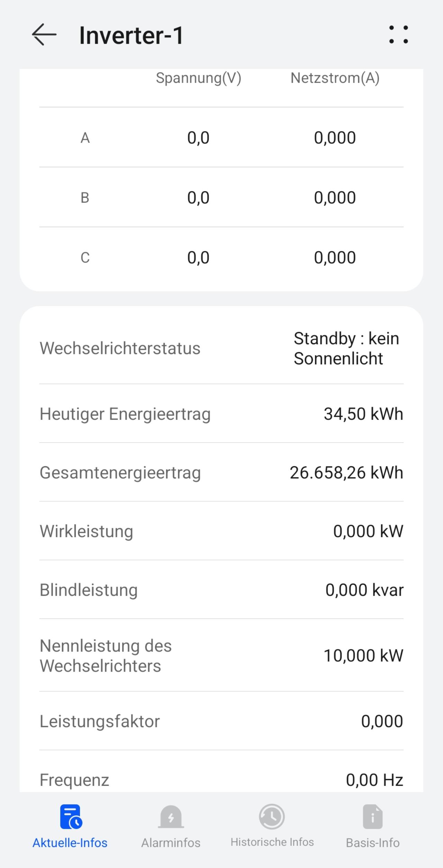Tap the Spannung(V) column header

coord(198,78)
